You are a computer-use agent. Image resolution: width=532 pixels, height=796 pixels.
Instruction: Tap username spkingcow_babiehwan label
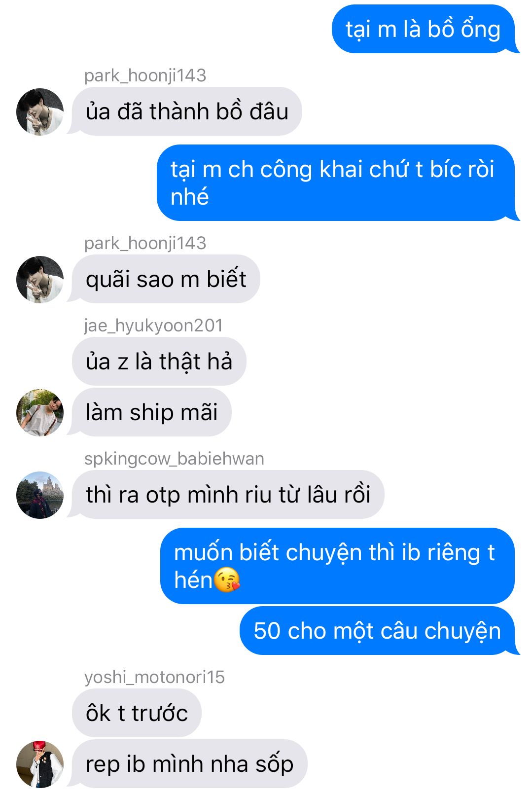174,459
